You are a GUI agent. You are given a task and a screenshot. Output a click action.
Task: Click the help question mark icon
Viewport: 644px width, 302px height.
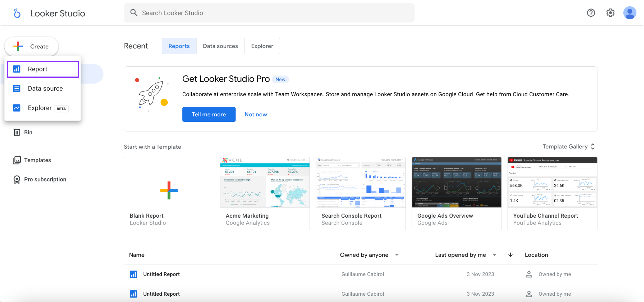(591, 13)
